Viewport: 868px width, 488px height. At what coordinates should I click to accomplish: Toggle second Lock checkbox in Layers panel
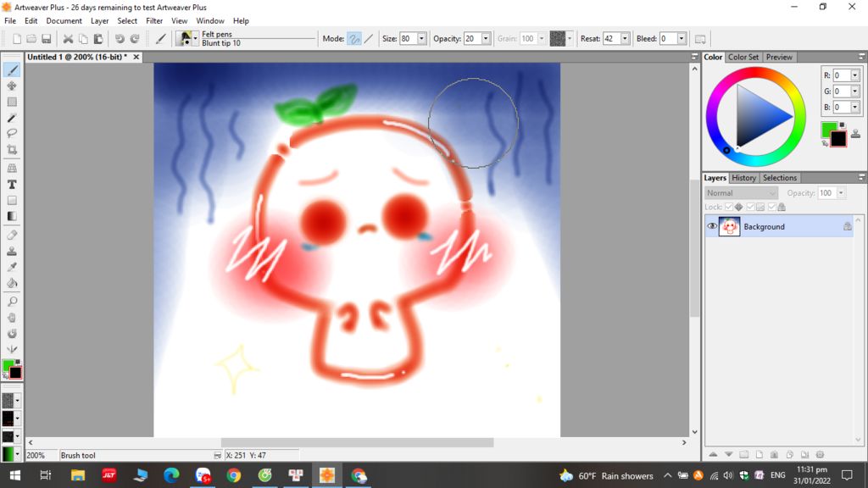(750, 207)
